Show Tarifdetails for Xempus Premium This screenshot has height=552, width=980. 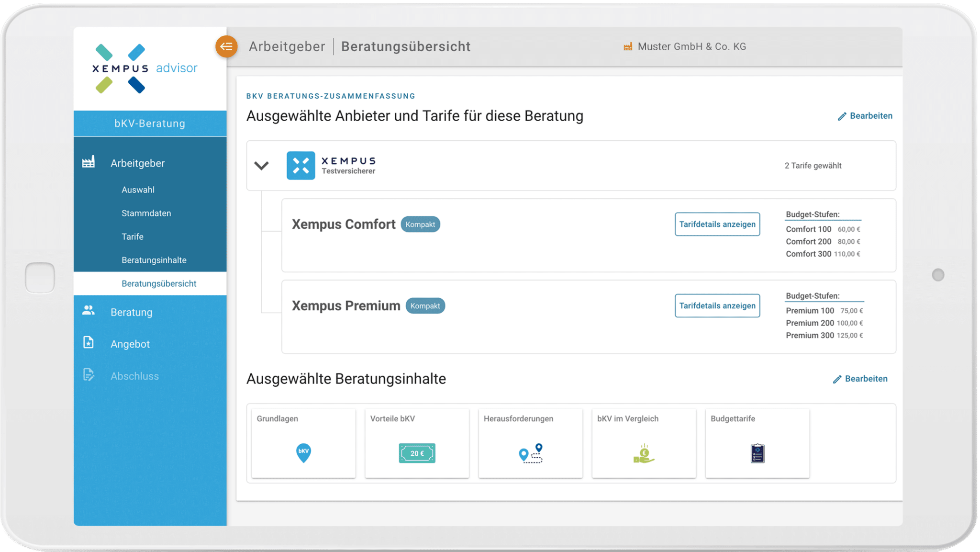coord(717,305)
